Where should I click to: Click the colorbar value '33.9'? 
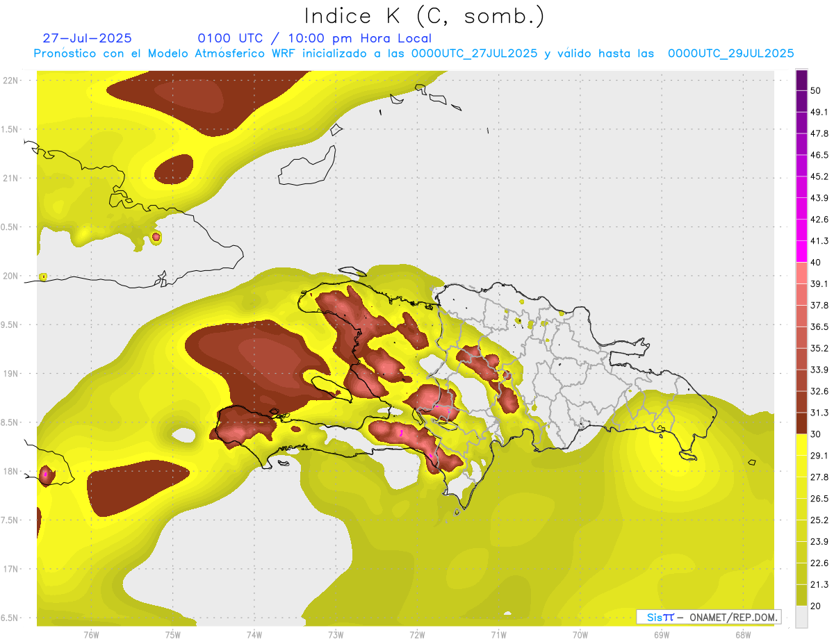(819, 370)
